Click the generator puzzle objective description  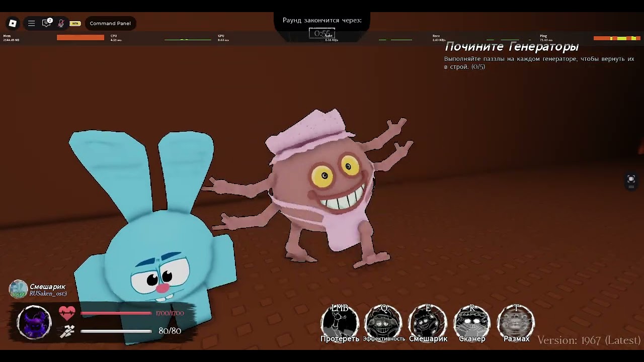tap(539, 63)
